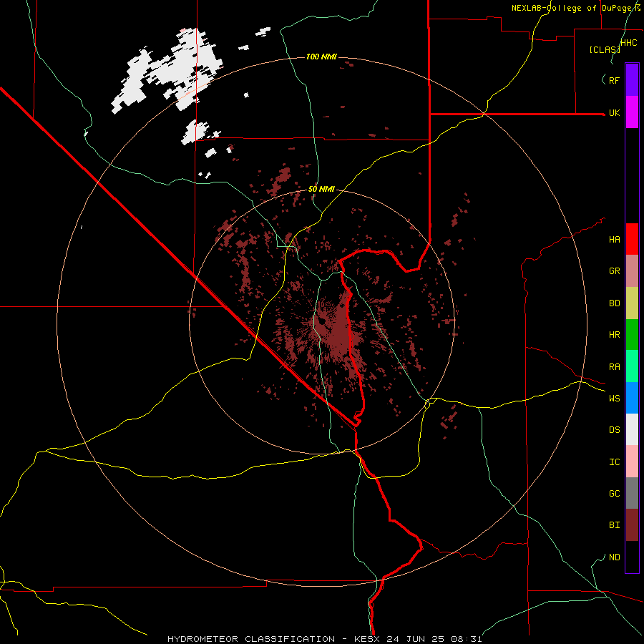Click the RA legend label
Image resolution: width=644 pixels, height=644 pixels.
click(x=615, y=367)
